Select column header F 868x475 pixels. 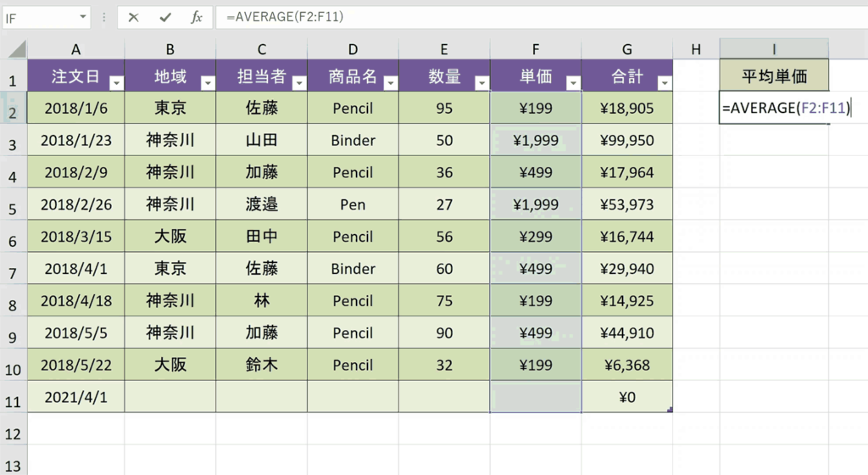536,49
